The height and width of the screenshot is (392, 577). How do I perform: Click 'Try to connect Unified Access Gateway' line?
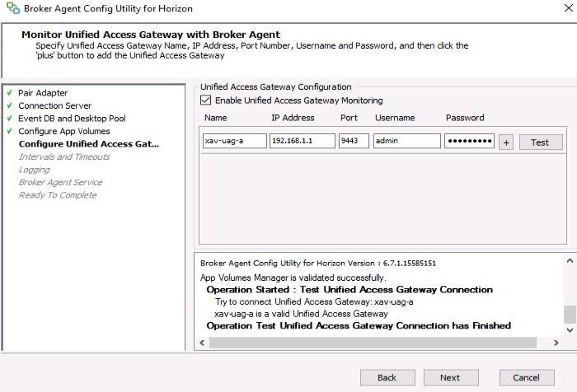tap(314, 302)
